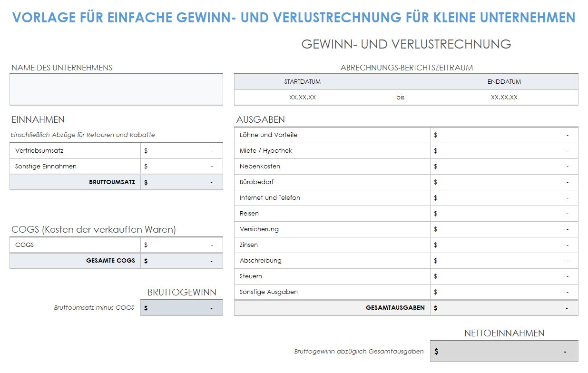Click the Löhne und Vorteile amount field
The image size is (588, 373).
tap(504, 135)
